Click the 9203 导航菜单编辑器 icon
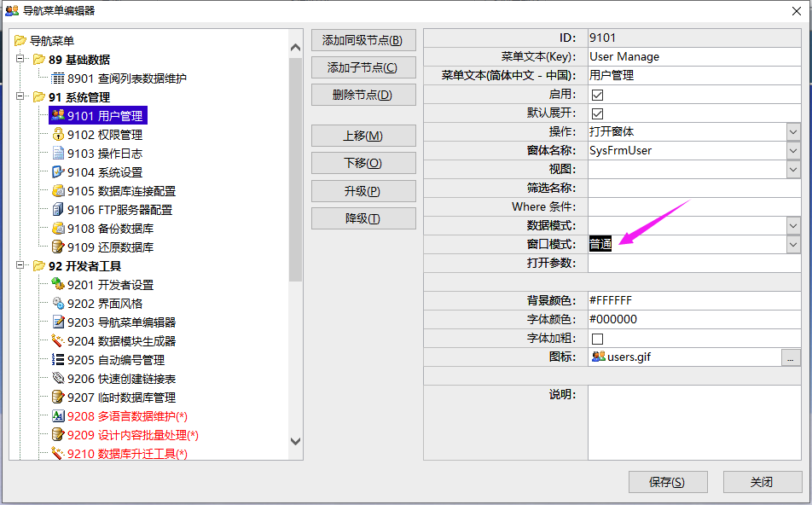812x505 pixels. point(58,322)
